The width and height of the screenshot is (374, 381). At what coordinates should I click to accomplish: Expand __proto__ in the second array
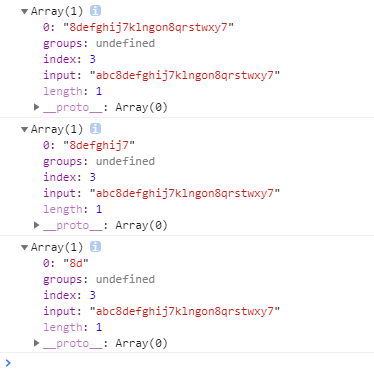pos(37,225)
